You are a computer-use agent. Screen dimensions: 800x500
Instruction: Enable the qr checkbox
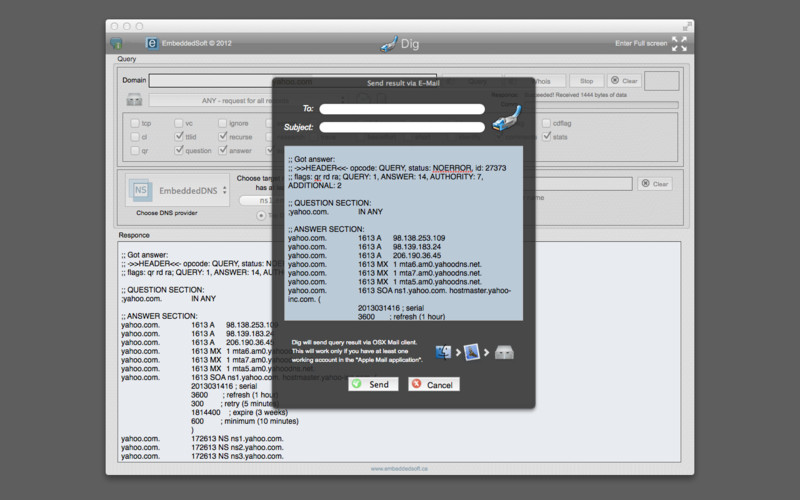click(135, 151)
